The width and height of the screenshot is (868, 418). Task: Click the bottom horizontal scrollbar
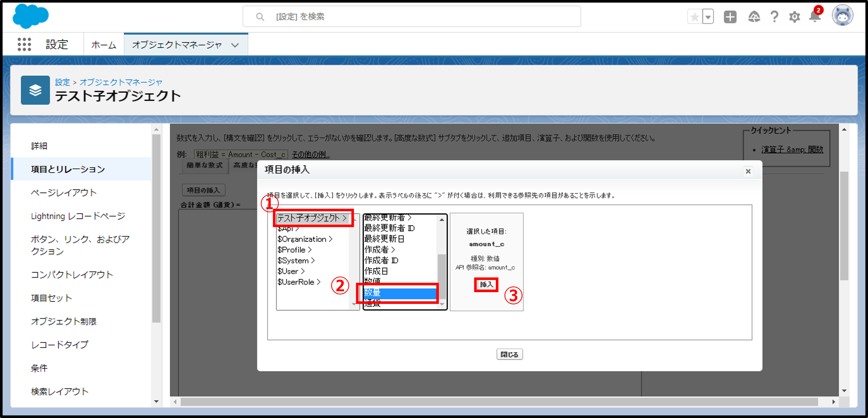click(499, 401)
